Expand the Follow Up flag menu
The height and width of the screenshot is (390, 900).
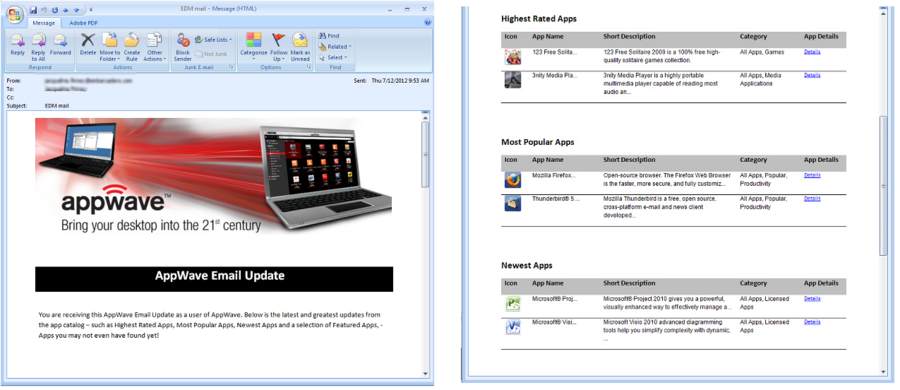coord(278,47)
